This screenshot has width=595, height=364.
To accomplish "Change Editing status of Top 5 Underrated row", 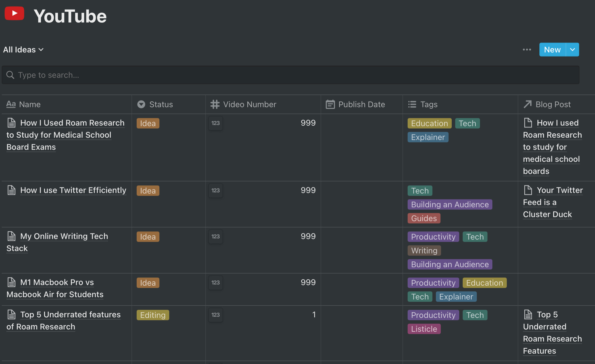I will pos(153,315).
